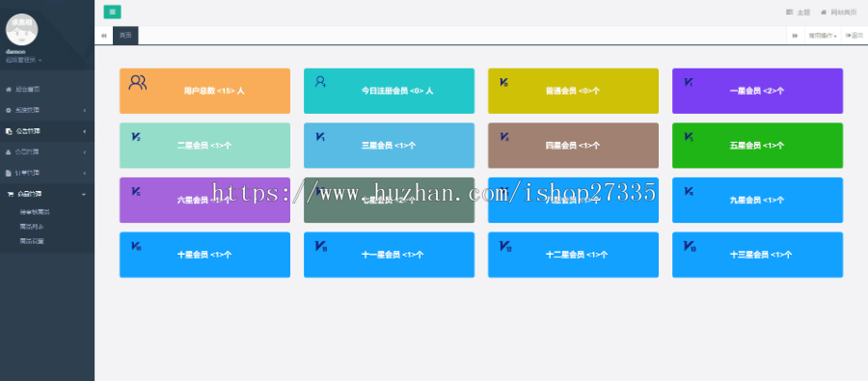Collapse the 商品管理 down chevron
This screenshot has width=868, height=381.
84,194
